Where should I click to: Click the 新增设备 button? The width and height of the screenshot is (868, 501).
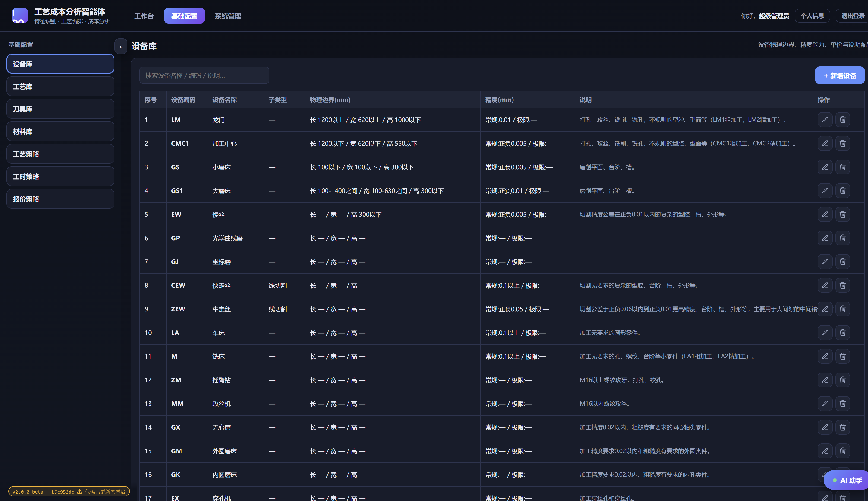(x=839, y=75)
